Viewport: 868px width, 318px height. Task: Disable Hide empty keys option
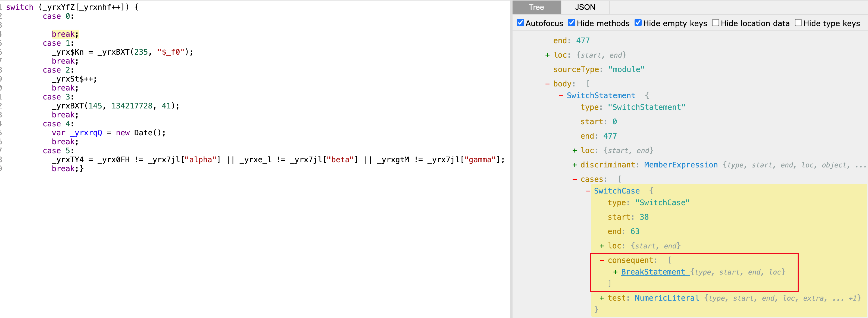pos(638,23)
